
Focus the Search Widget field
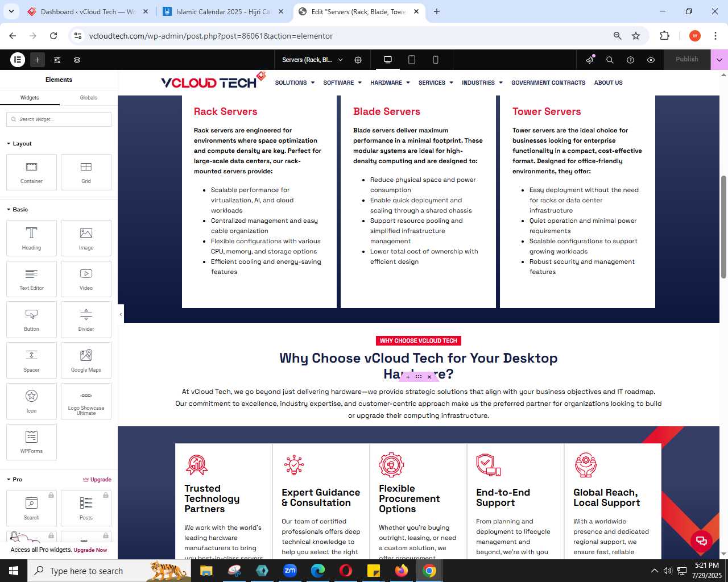59,119
